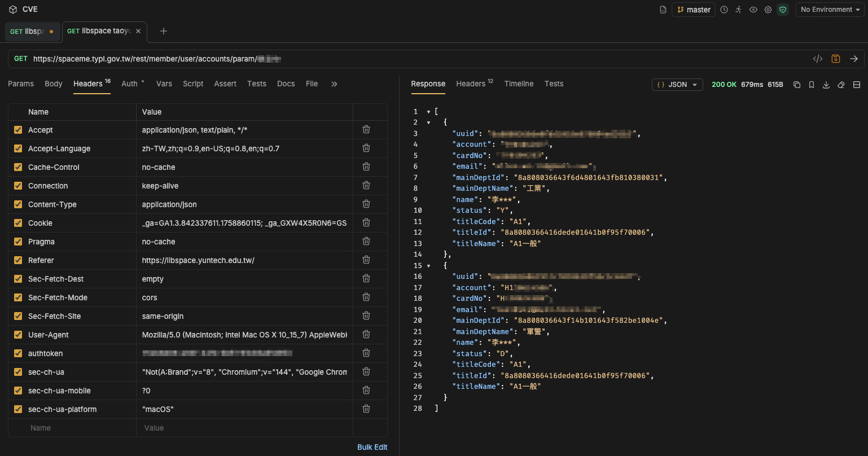Delete the sec-ch-ua-platform header row
The width and height of the screenshot is (868, 456).
(366, 409)
